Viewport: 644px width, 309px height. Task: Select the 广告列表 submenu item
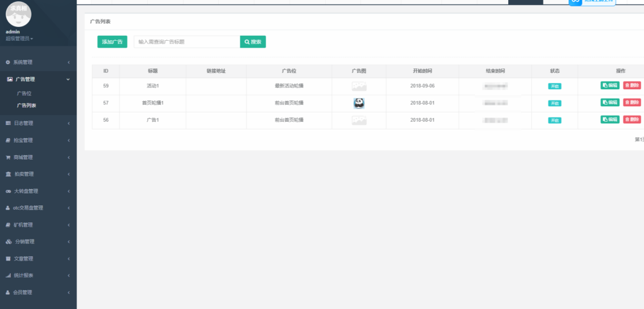point(26,106)
